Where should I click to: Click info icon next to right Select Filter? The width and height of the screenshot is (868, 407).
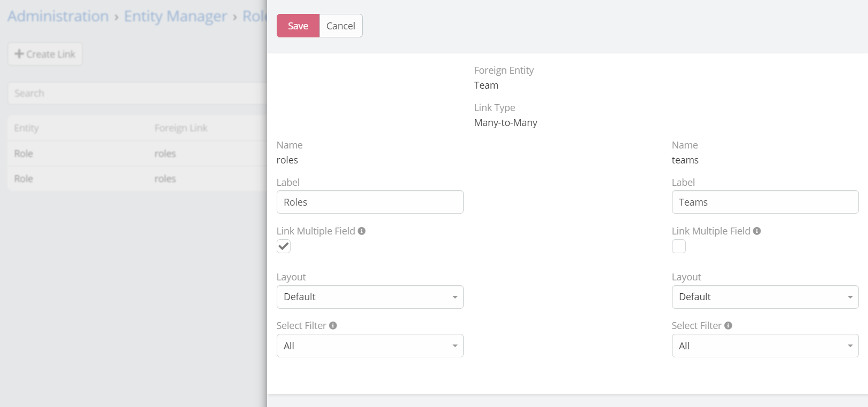coord(728,326)
